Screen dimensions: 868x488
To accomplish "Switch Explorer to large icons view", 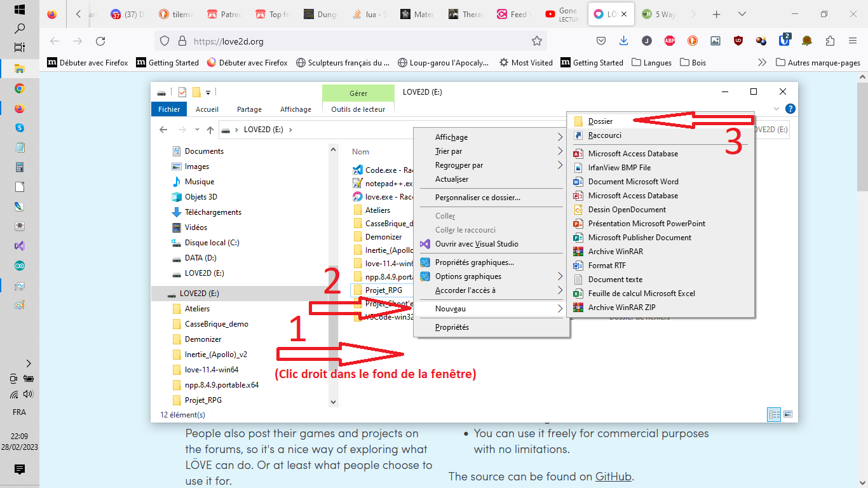I will (x=788, y=414).
